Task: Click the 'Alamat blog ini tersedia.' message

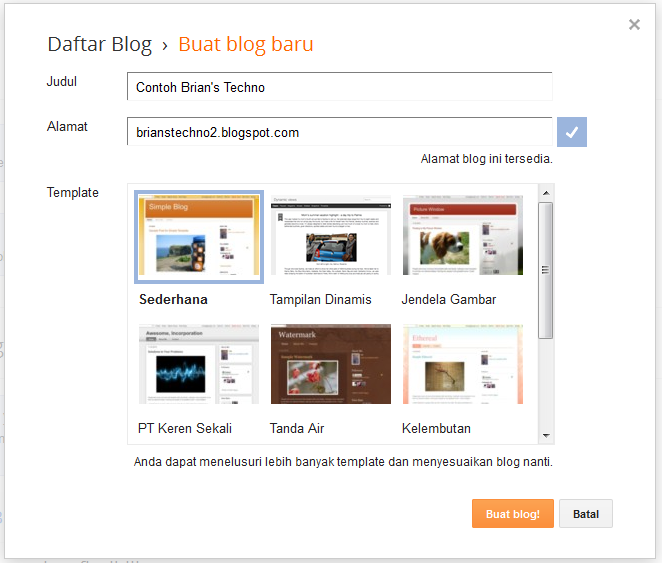Action: [486, 159]
